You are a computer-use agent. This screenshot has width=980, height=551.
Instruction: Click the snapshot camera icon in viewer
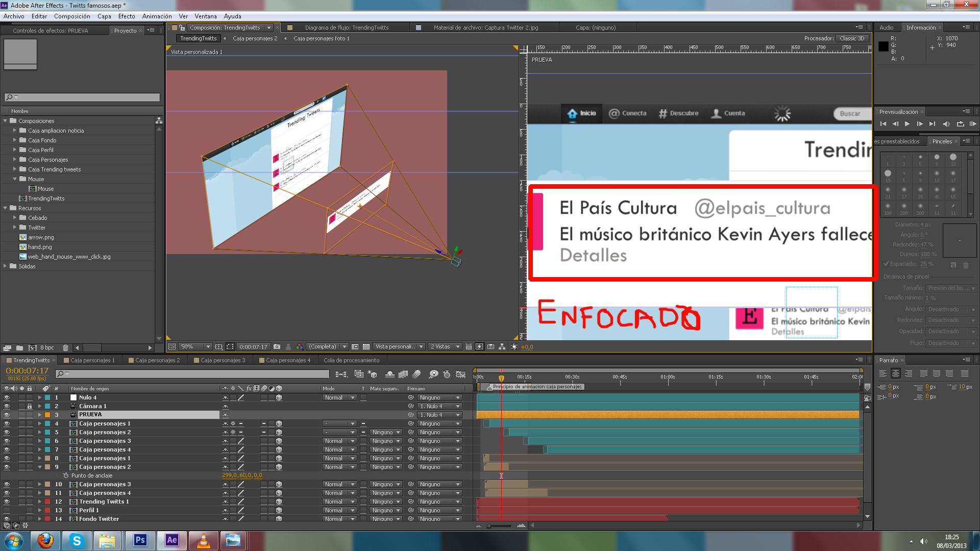(x=277, y=347)
